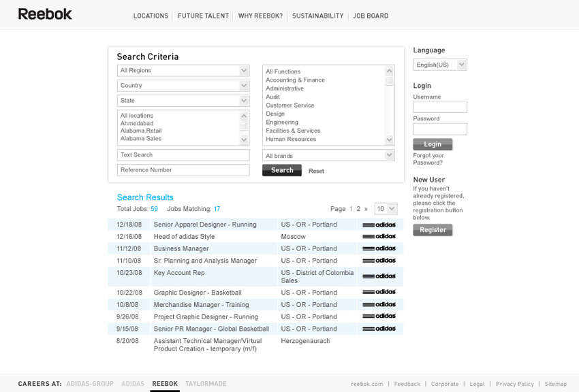Screen dimensions: 579x392
Task: Open Senior Apparel Designer - Running job
Action: click(x=205, y=225)
